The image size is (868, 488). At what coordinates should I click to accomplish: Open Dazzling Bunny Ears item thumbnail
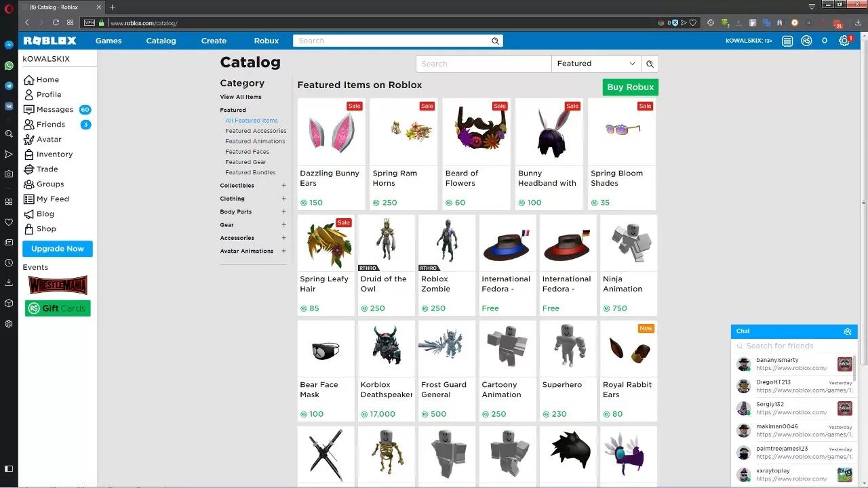331,131
